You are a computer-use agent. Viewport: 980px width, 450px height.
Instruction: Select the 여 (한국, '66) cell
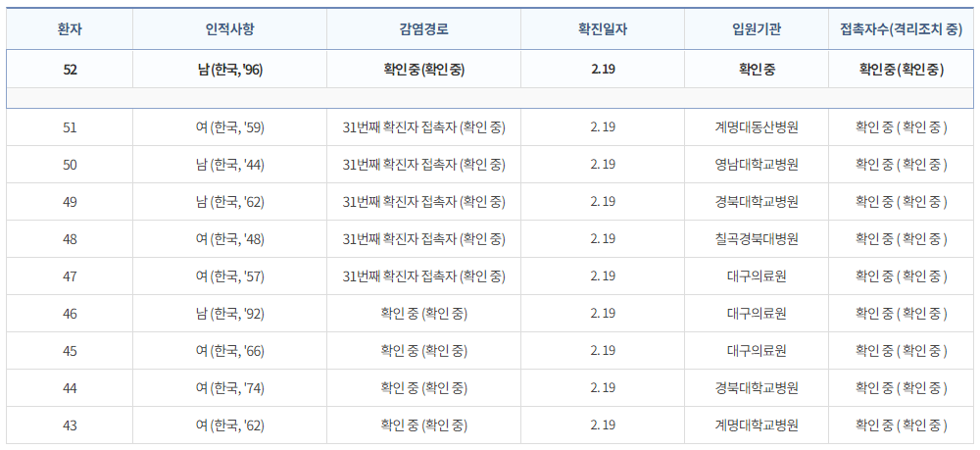(x=230, y=351)
